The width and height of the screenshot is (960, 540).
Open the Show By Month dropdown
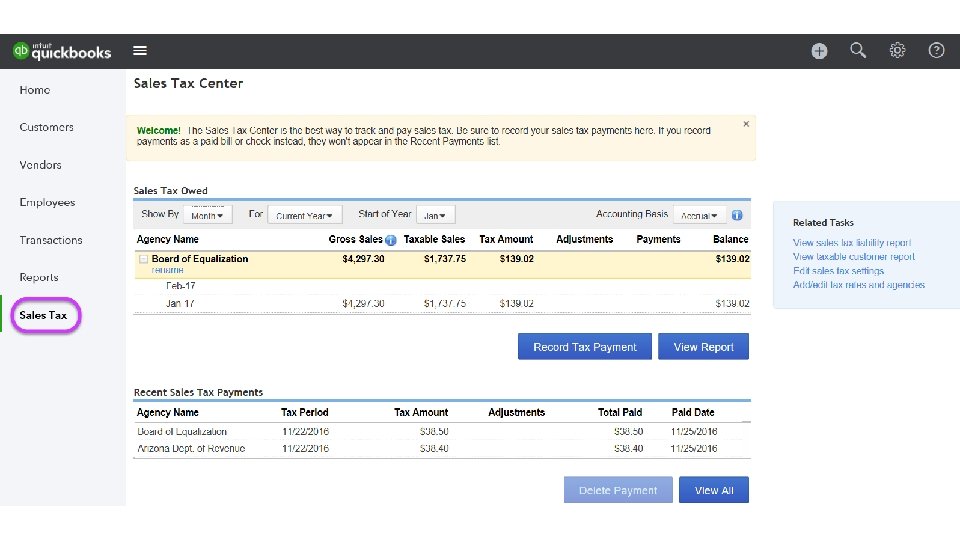207,215
